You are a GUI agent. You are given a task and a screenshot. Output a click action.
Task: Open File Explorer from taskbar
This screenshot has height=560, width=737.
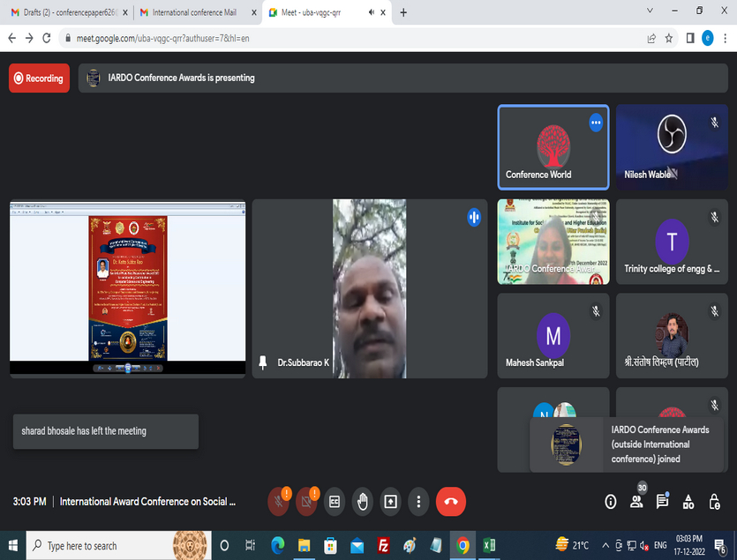point(305,545)
